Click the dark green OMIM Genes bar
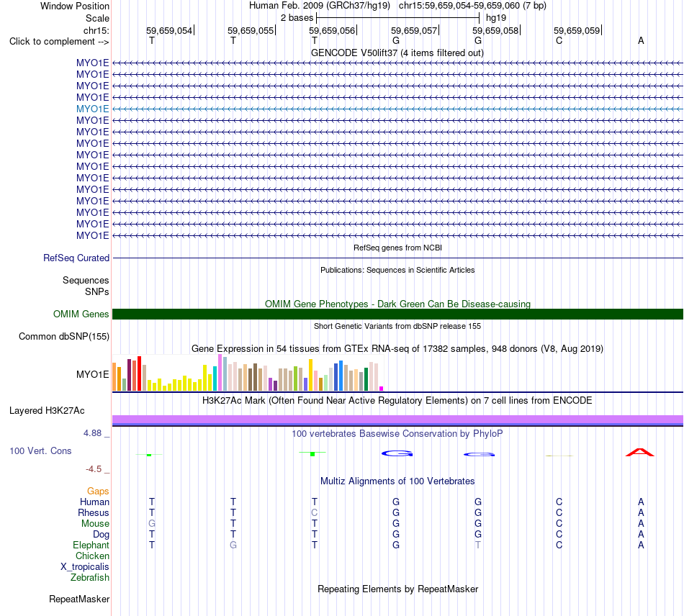This screenshot has height=616, width=684. pos(397,314)
